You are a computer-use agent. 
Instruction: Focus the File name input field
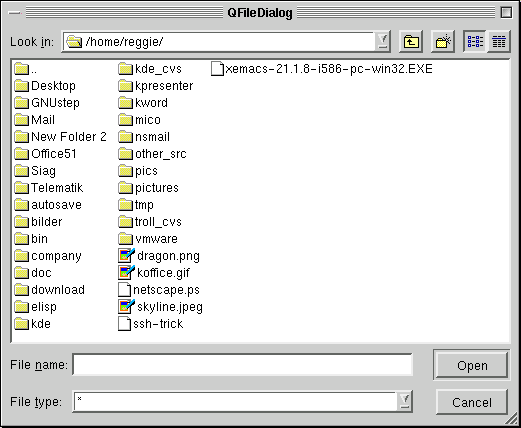coord(242,364)
